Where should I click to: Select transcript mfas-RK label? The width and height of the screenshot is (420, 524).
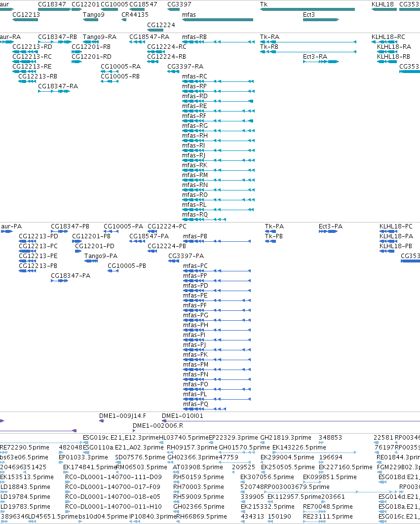tap(194, 165)
